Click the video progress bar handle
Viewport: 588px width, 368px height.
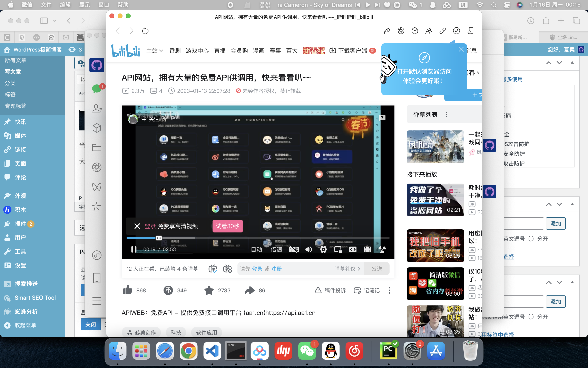click(159, 238)
